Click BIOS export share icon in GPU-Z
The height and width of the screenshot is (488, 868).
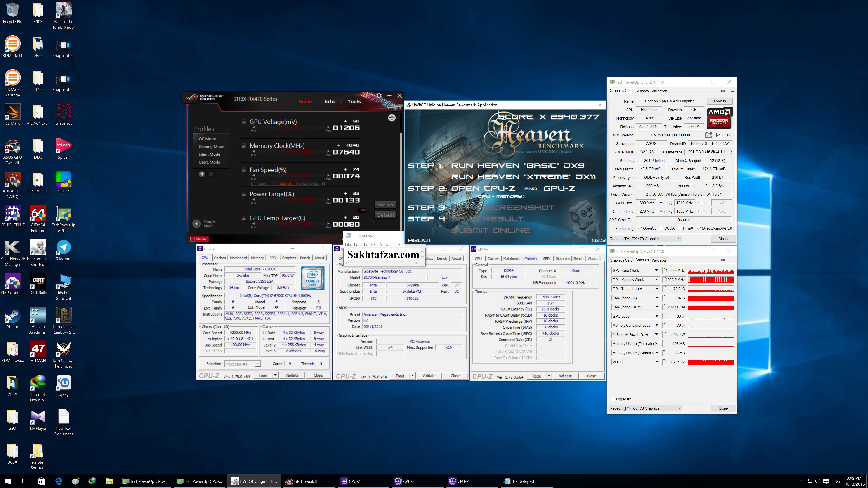tap(709, 135)
